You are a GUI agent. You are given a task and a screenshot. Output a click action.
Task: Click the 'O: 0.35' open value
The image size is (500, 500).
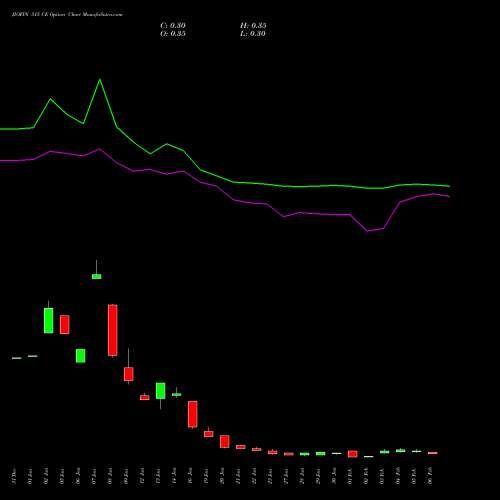point(173,33)
